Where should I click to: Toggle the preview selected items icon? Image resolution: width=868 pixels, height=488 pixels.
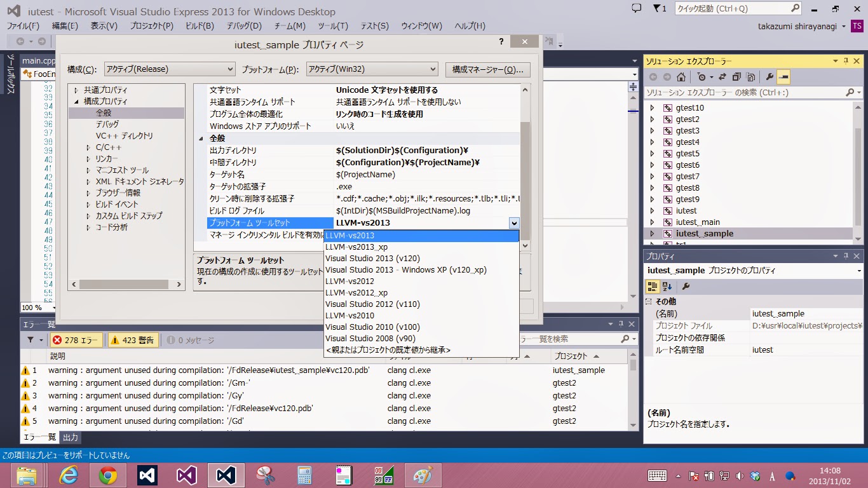point(783,77)
